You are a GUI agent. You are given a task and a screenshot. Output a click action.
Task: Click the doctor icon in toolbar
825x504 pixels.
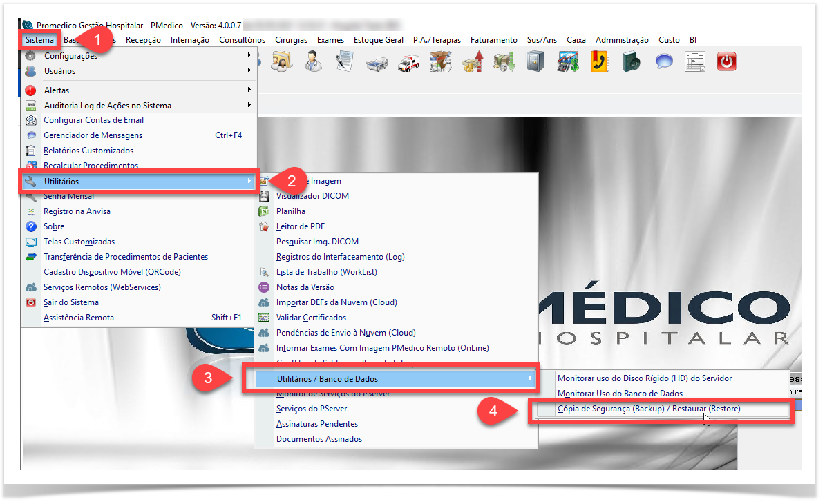313,62
